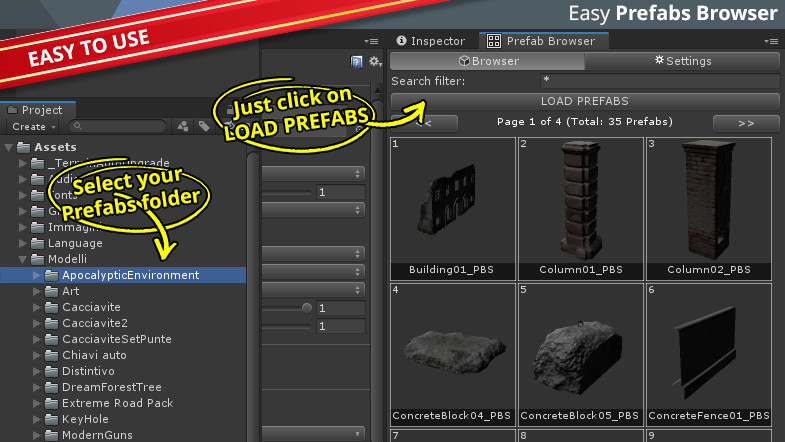Click the search-by-label tag icon

click(x=204, y=126)
